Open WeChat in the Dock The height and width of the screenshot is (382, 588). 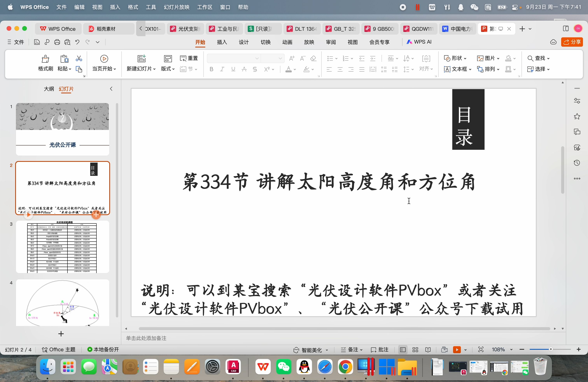284,367
